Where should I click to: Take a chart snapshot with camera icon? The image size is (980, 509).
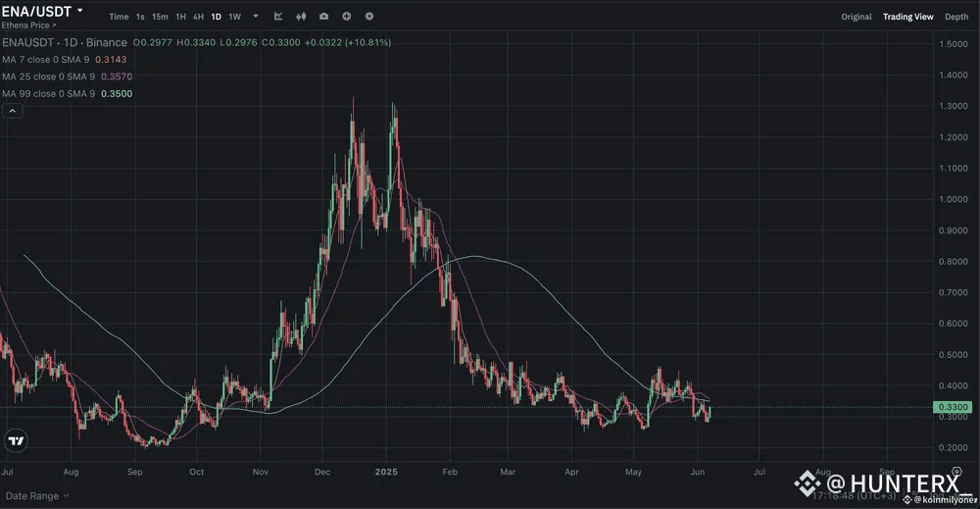point(323,17)
